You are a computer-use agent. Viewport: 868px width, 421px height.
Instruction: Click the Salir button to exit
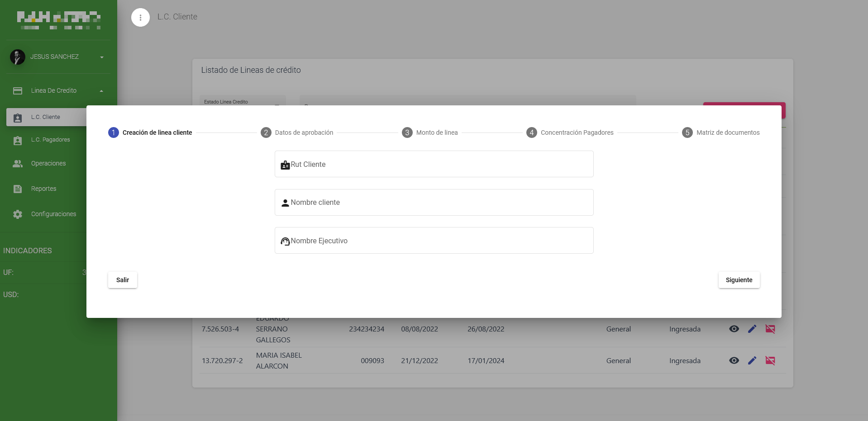[123, 280]
